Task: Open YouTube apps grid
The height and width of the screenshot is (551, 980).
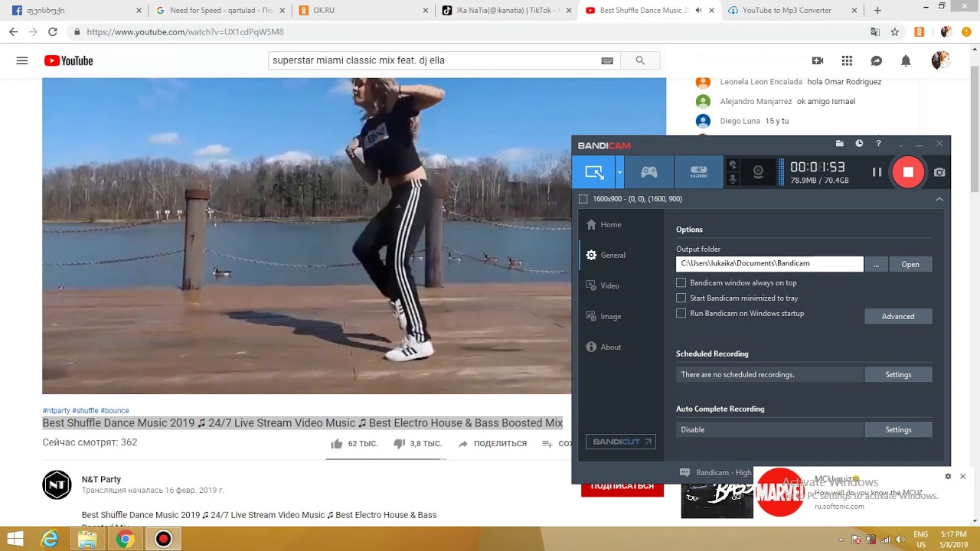Action: click(847, 60)
